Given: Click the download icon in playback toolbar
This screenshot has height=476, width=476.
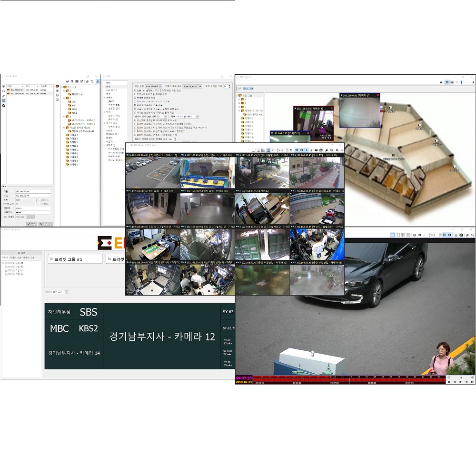Looking at the screenshot, I should click(x=456, y=235).
